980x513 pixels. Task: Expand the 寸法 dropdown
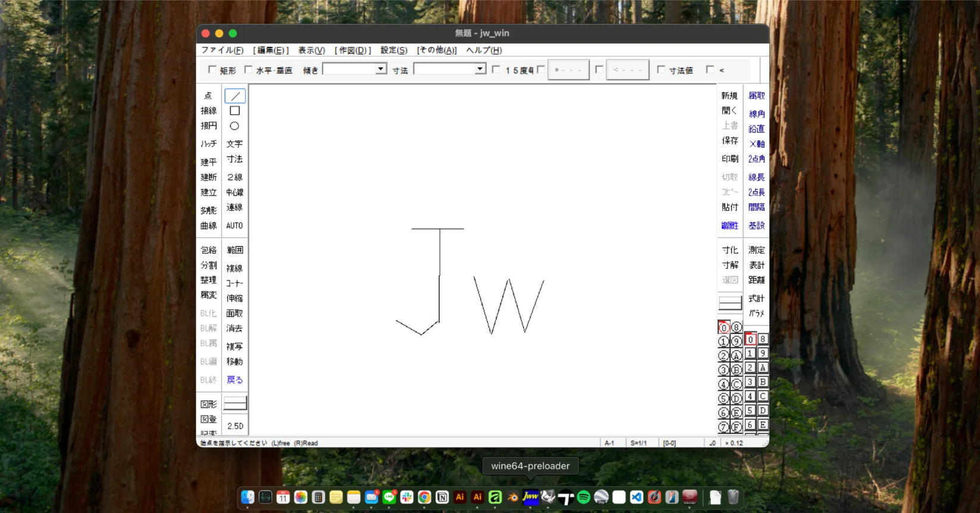coord(480,70)
